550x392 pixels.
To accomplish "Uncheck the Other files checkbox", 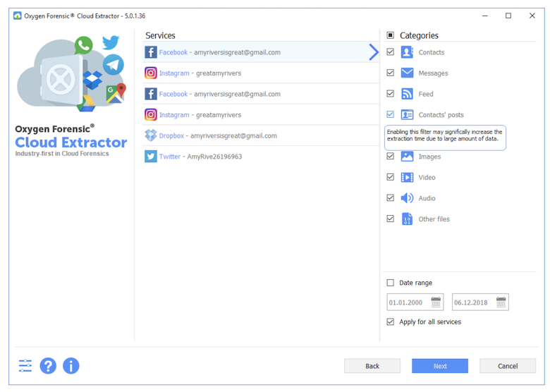I will [x=390, y=219].
